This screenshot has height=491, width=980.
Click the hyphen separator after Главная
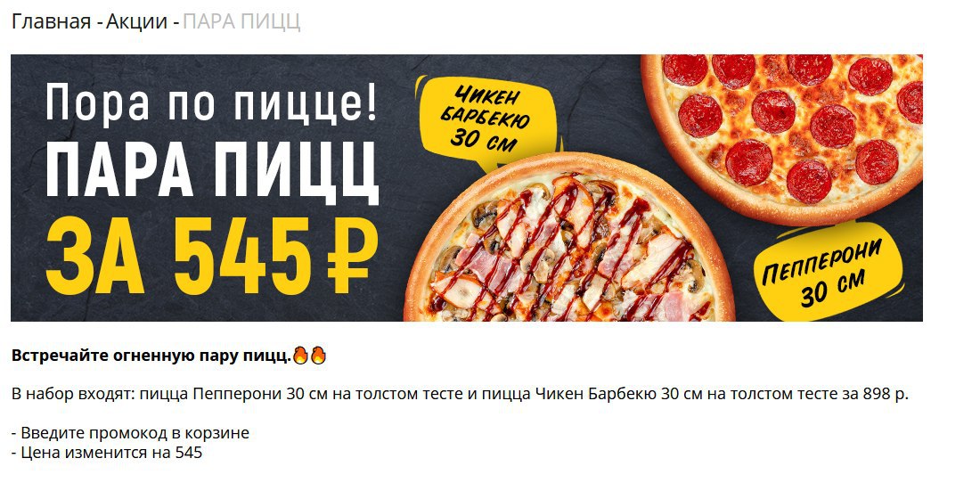(x=99, y=22)
